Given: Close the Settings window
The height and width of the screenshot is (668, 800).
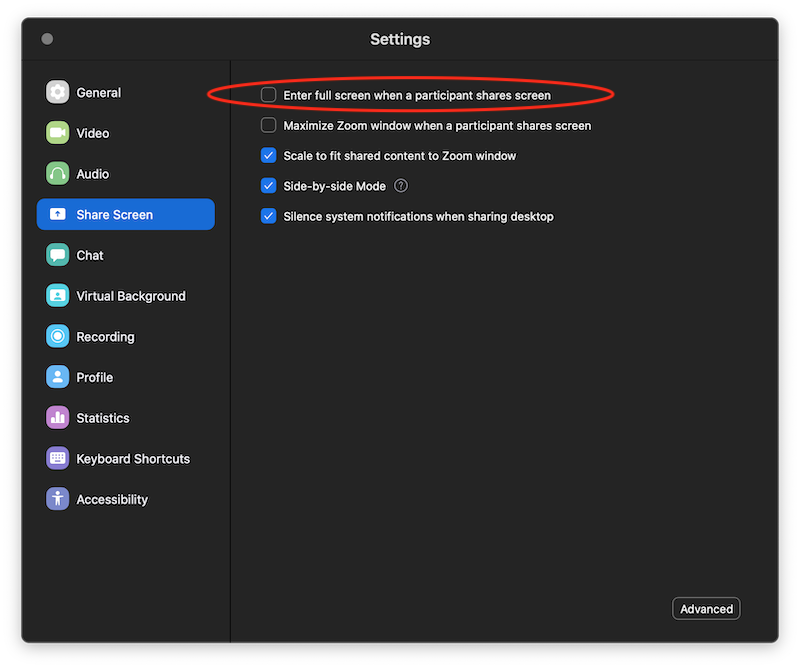Looking at the screenshot, I should [47, 39].
